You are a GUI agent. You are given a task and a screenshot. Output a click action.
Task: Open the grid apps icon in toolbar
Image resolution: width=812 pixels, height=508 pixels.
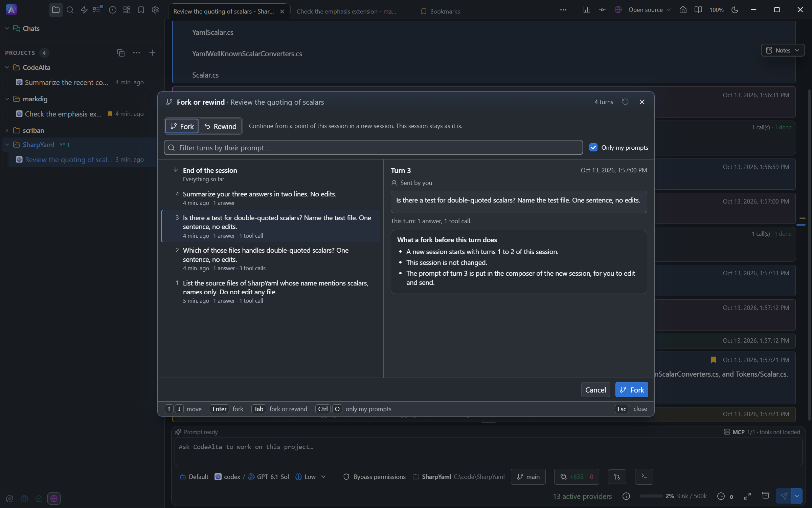[x=127, y=10]
